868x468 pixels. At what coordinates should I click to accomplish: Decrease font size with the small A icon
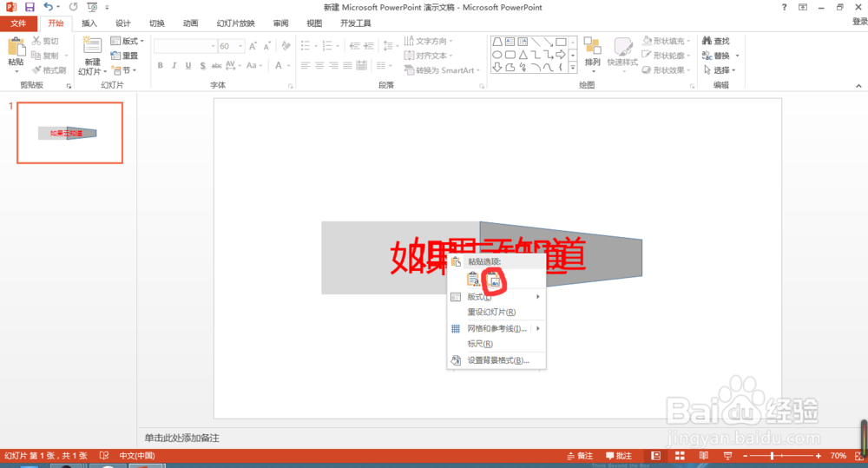point(266,47)
